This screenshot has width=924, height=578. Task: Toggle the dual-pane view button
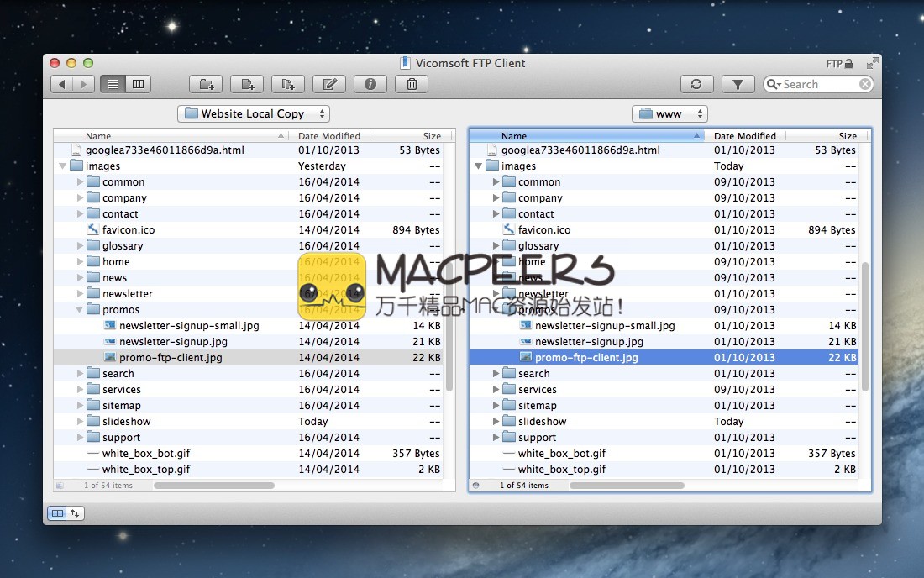click(57, 512)
